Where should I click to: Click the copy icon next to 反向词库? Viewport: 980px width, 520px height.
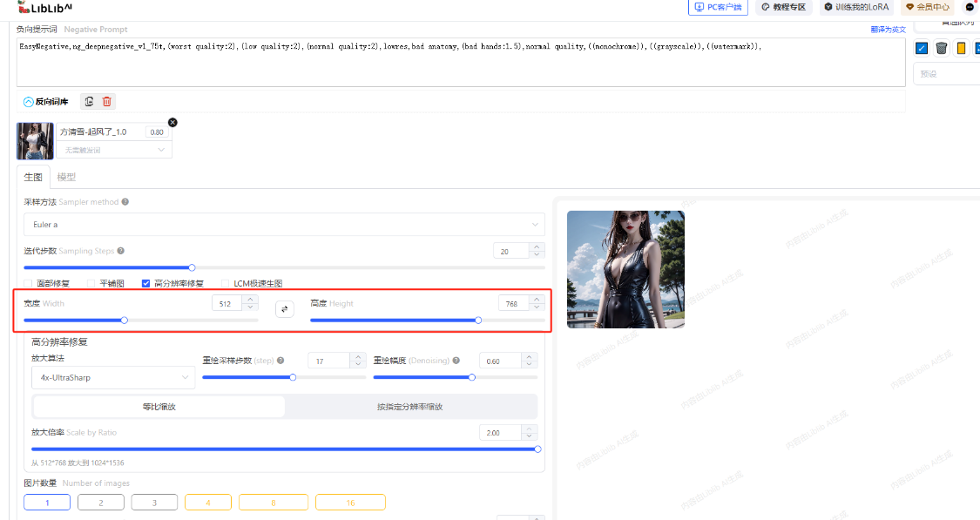pyautogui.click(x=88, y=102)
